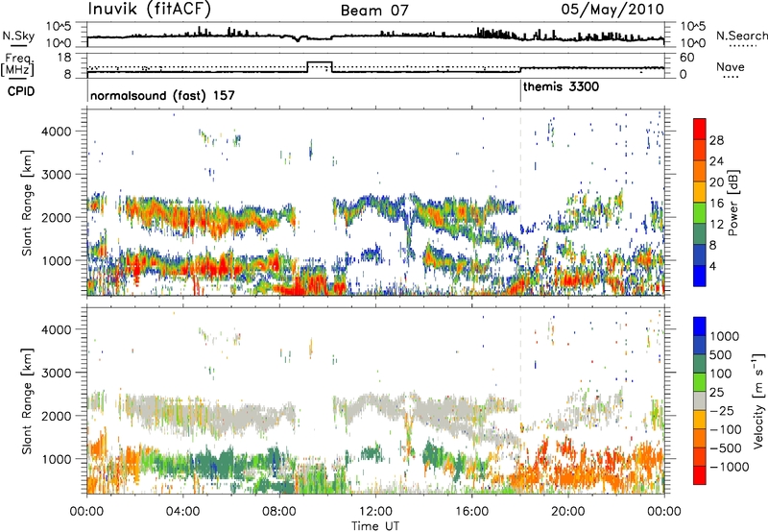Click the 'N.Sky' legend label

click(18, 36)
